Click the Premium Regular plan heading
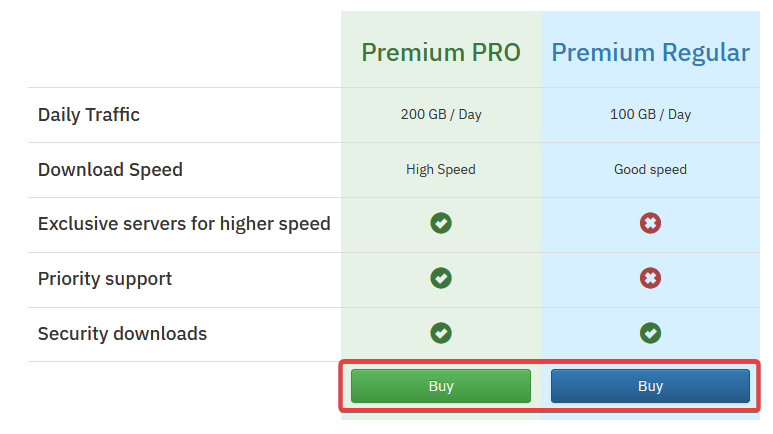The width and height of the screenshot is (773, 434). point(650,53)
